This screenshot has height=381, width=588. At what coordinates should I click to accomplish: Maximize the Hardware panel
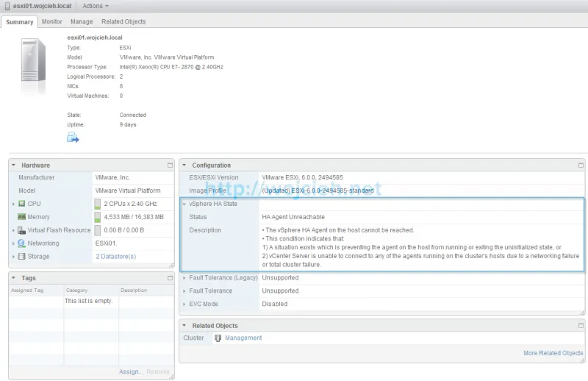pyautogui.click(x=170, y=165)
